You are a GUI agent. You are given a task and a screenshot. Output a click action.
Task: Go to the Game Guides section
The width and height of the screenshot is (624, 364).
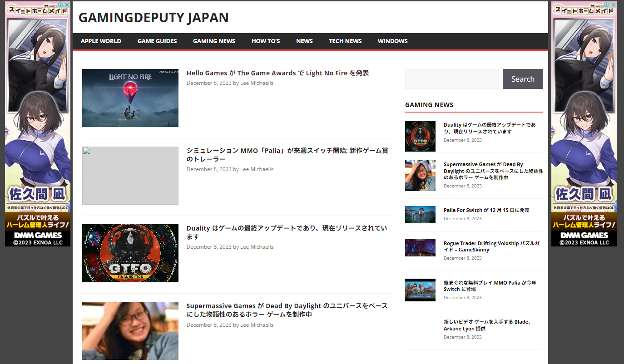[x=157, y=41]
